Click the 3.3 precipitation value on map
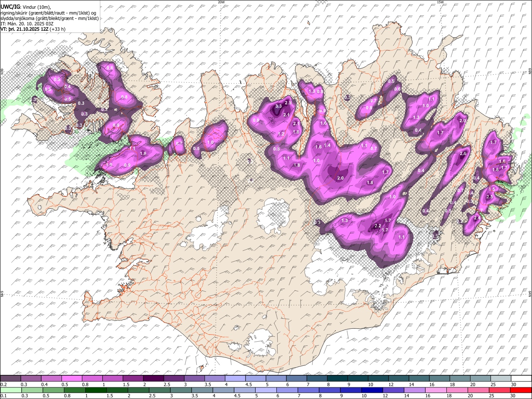 tap(278, 106)
